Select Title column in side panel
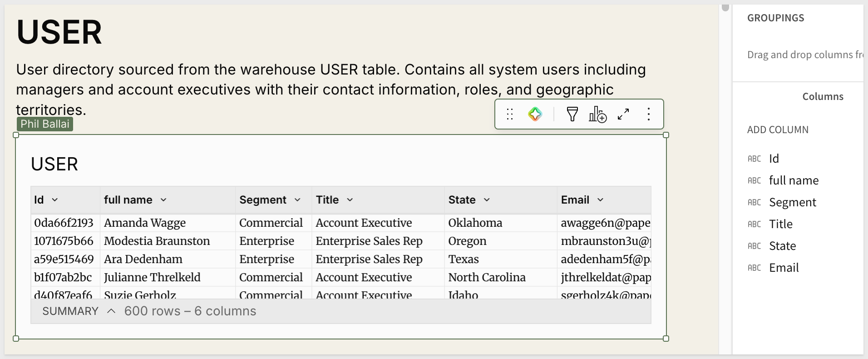The height and width of the screenshot is (359, 868). click(781, 224)
